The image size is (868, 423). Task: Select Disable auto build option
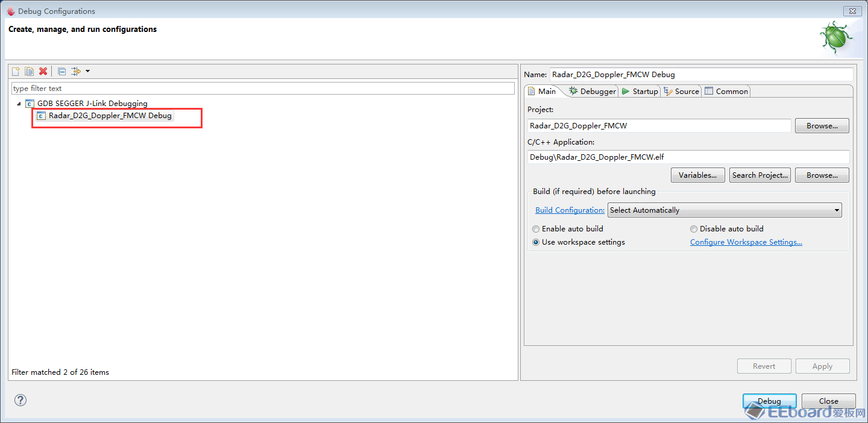[694, 229]
